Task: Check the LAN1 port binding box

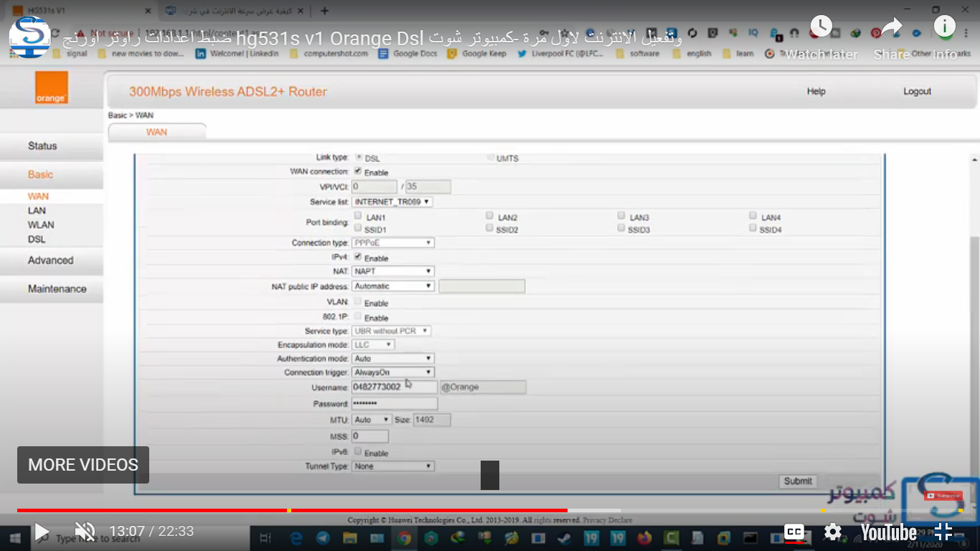Action: 359,215
